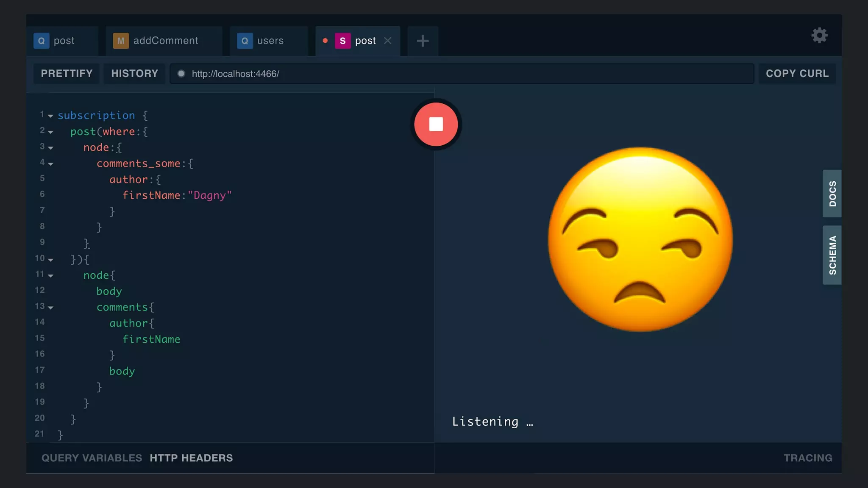Screen dimensions: 868x488
Task: Switch to the addComment tab
Action: [x=165, y=41]
